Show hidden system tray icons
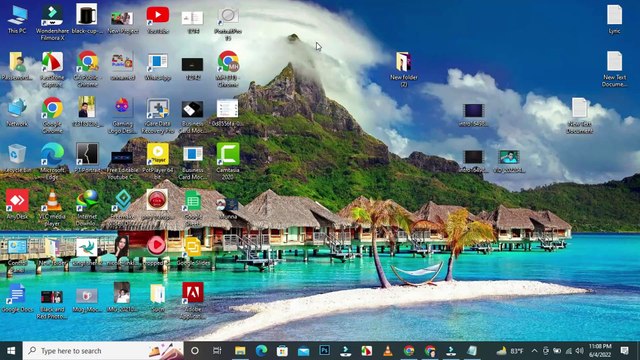The width and height of the screenshot is (640, 360). [x=534, y=351]
